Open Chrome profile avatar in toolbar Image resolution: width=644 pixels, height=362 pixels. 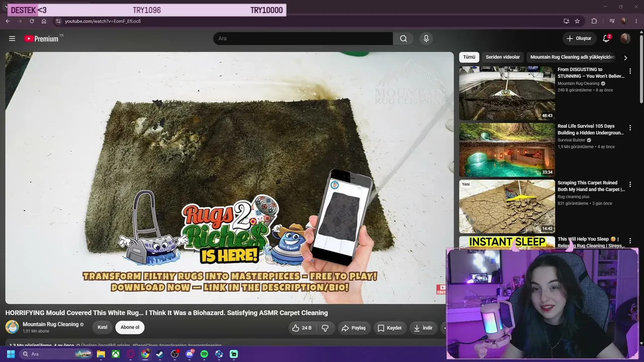coord(624,21)
